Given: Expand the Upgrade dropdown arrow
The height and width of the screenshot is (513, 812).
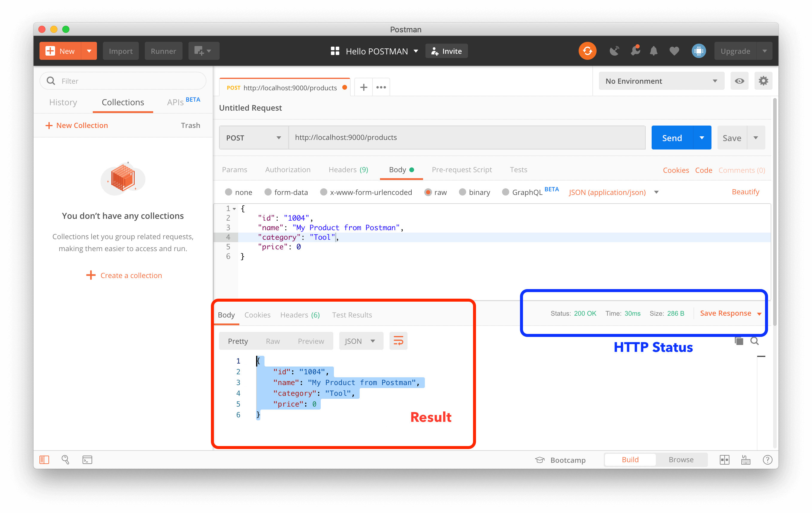Looking at the screenshot, I should (764, 51).
